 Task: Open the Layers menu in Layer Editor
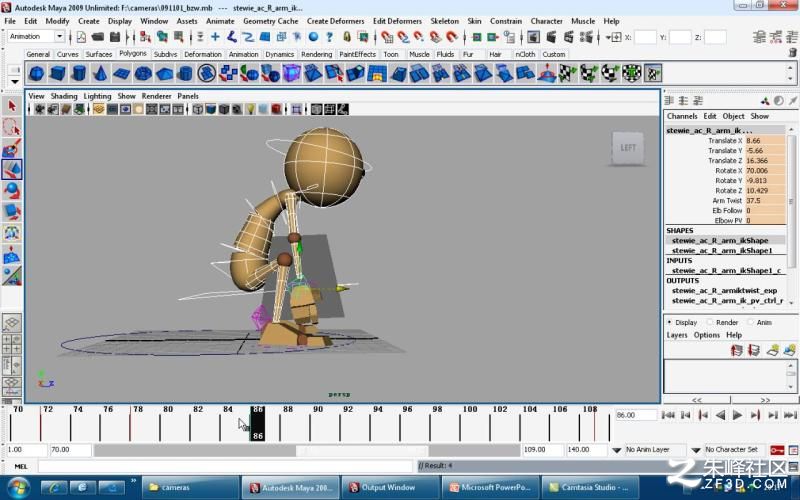tap(677, 335)
